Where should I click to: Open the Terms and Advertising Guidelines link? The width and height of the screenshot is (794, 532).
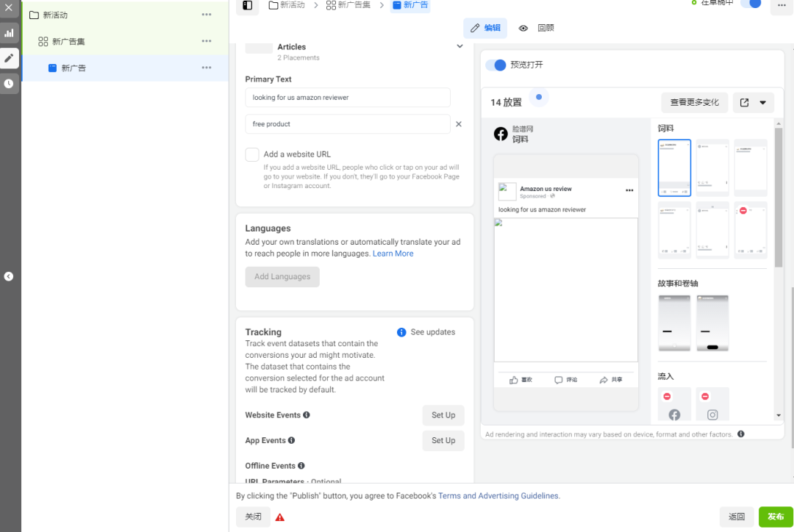coord(498,496)
